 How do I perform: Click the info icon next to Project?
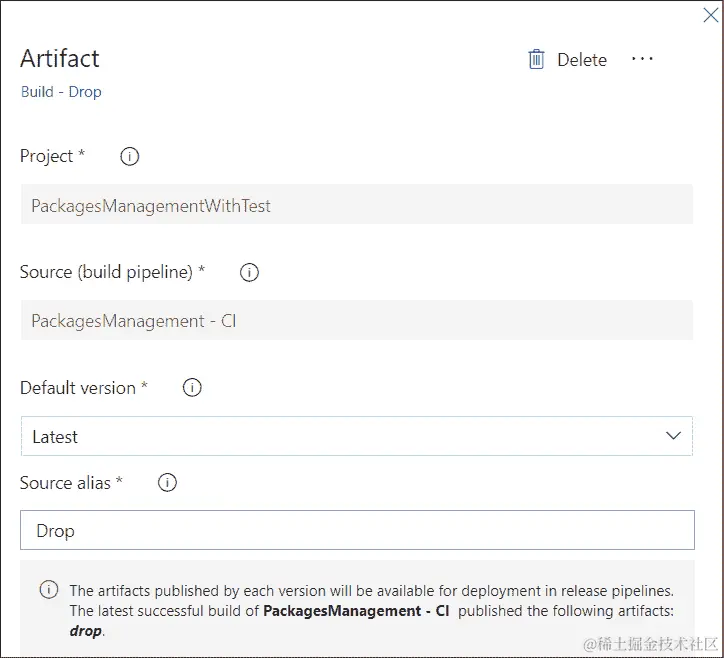tap(129, 156)
